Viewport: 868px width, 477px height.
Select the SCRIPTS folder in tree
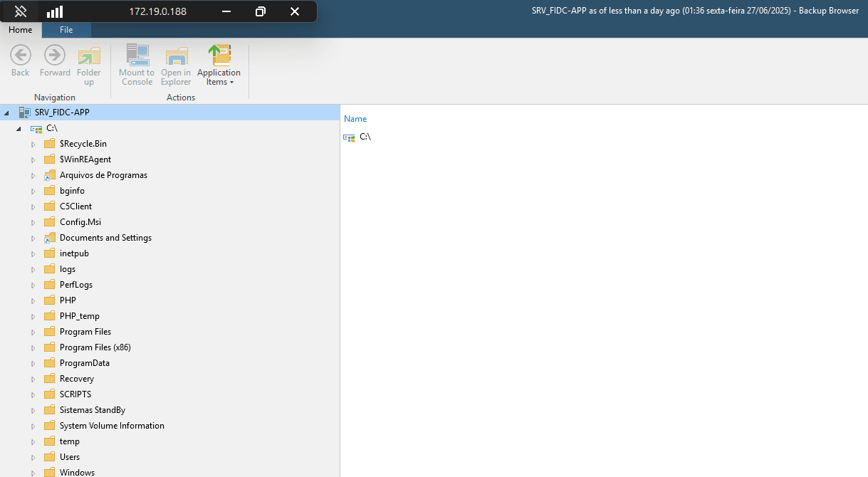click(x=75, y=394)
